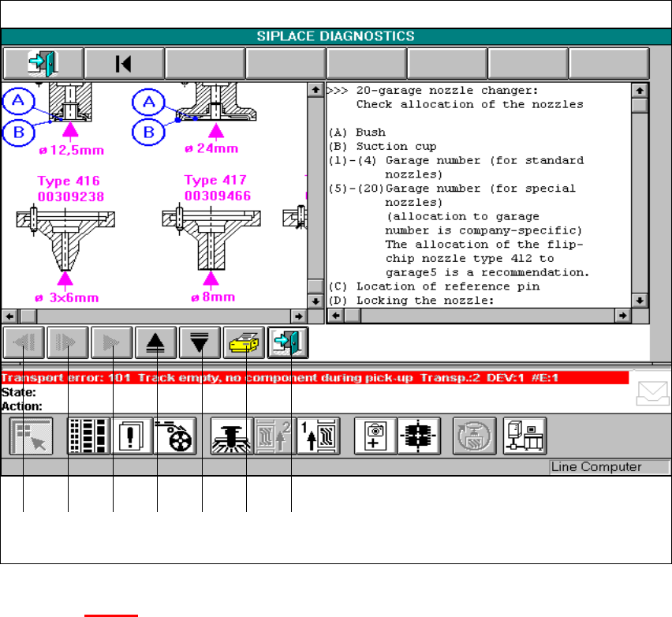The height and width of the screenshot is (617, 672).
Task: Click the tape reel feeder icon
Action: coord(175,436)
